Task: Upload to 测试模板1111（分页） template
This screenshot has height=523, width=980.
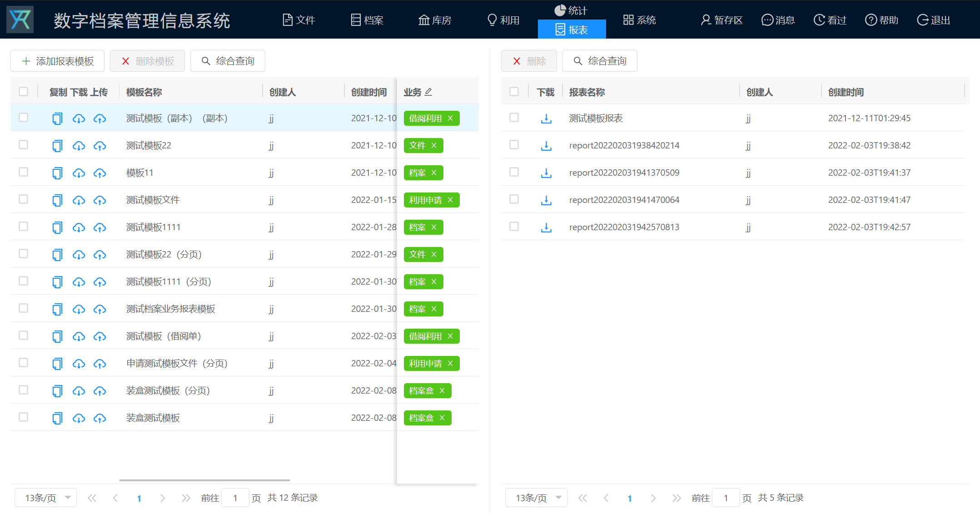Action: tap(99, 282)
